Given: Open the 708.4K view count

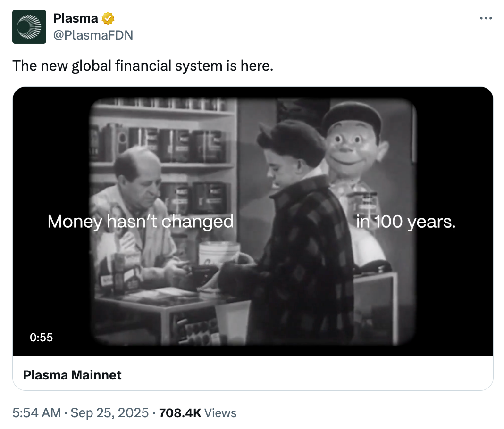Looking at the screenshot, I should point(180,413).
